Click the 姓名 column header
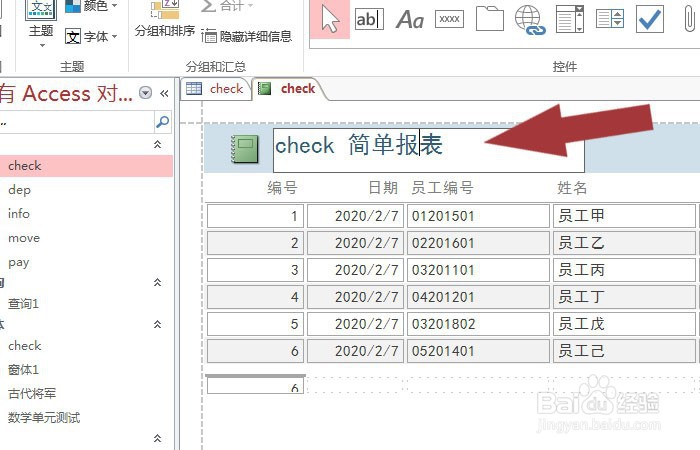The image size is (700, 450). (572, 188)
